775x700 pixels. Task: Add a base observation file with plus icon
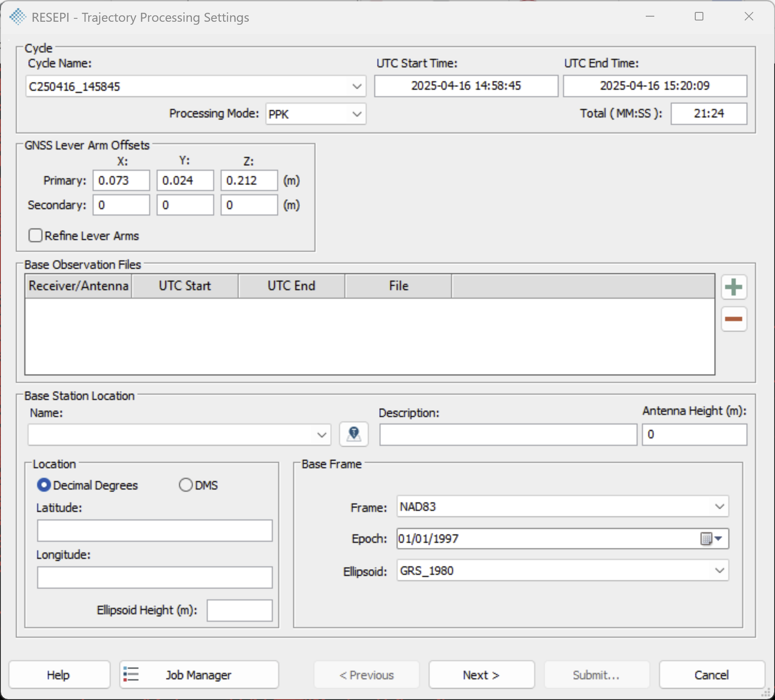[x=734, y=287]
